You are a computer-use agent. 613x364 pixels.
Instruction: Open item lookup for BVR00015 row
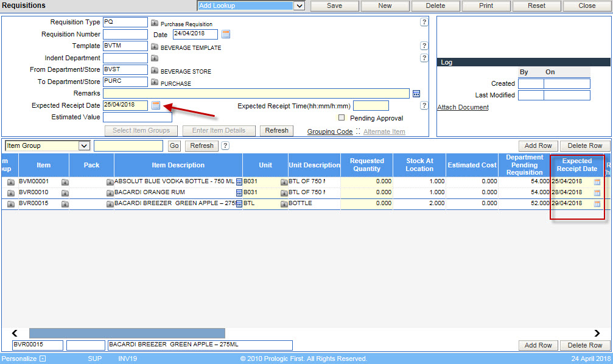click(x=65, y=204)
